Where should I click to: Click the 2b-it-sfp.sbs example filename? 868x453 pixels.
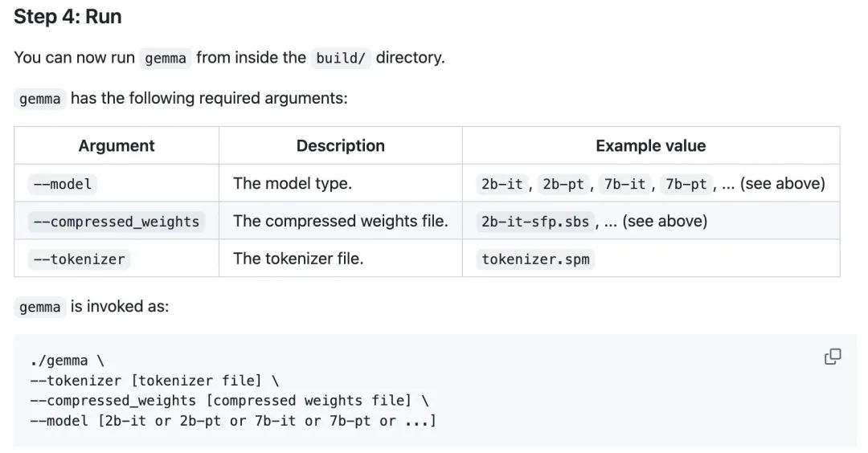pyautogui.click(x=535, y=221)
